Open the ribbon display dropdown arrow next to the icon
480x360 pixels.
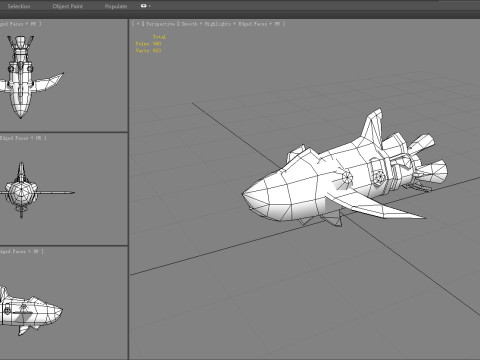(150, 6)
